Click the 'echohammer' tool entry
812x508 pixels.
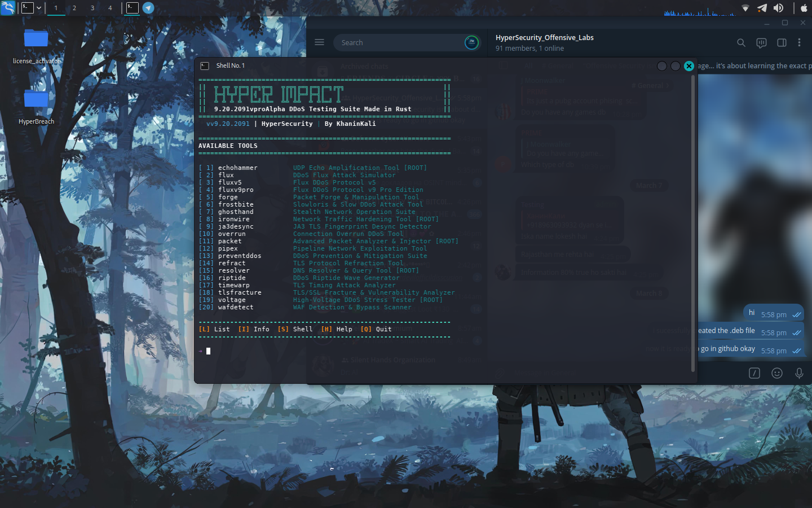click(x=237, y=168)
